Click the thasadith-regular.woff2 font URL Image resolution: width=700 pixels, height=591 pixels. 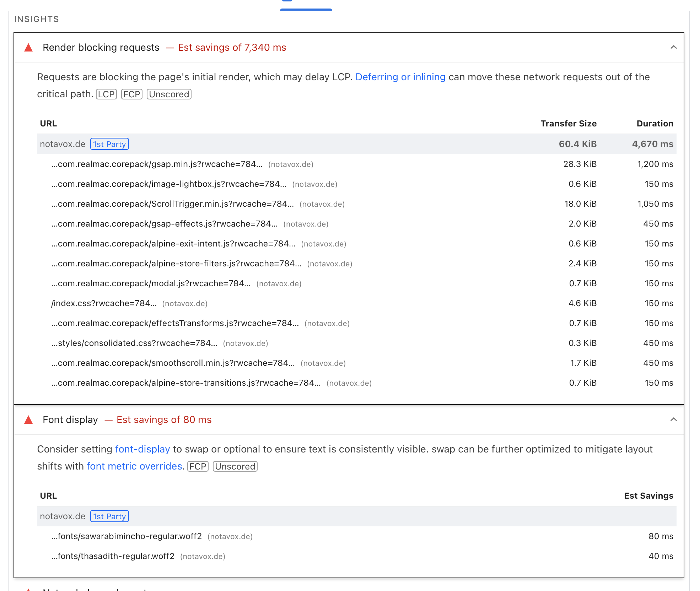coord(113,556)
